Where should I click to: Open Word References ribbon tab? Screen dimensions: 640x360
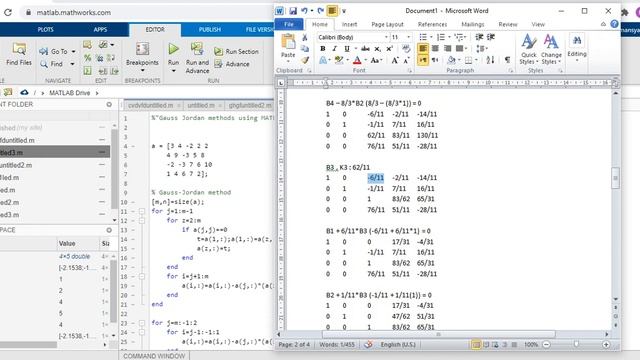point(432,24)
